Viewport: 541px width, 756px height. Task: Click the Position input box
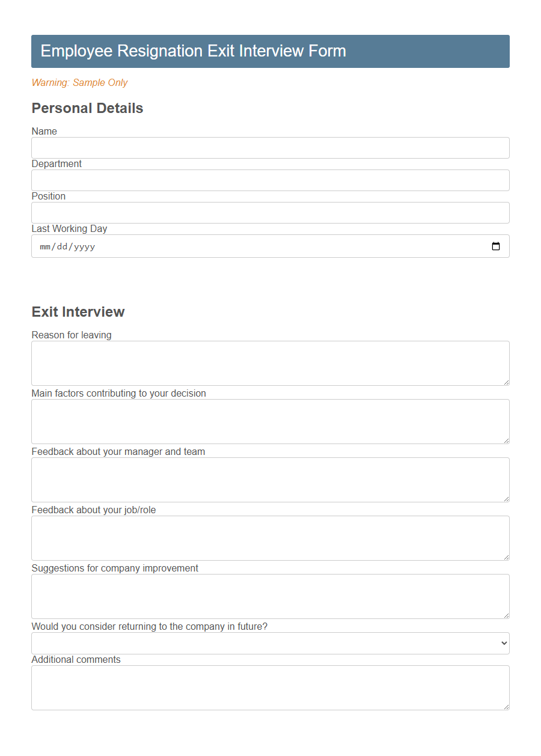pyautogui.click(x=270, y=212)
